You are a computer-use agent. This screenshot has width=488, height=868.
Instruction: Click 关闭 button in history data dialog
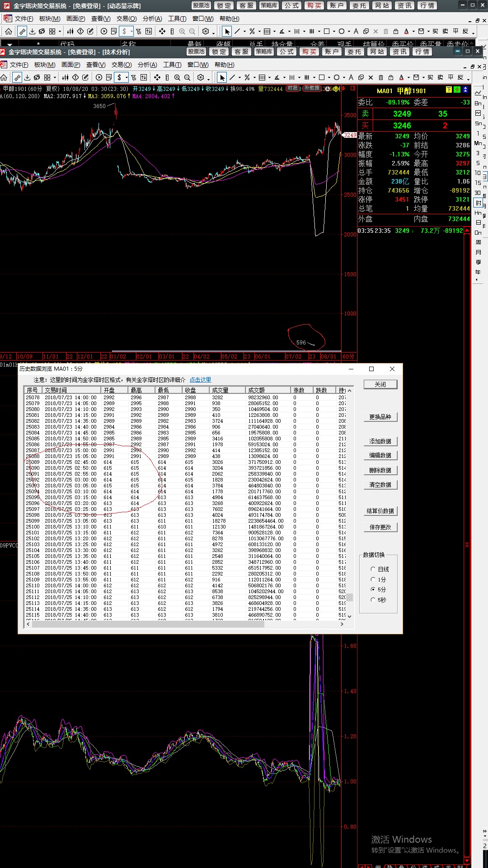click(380, 384)
